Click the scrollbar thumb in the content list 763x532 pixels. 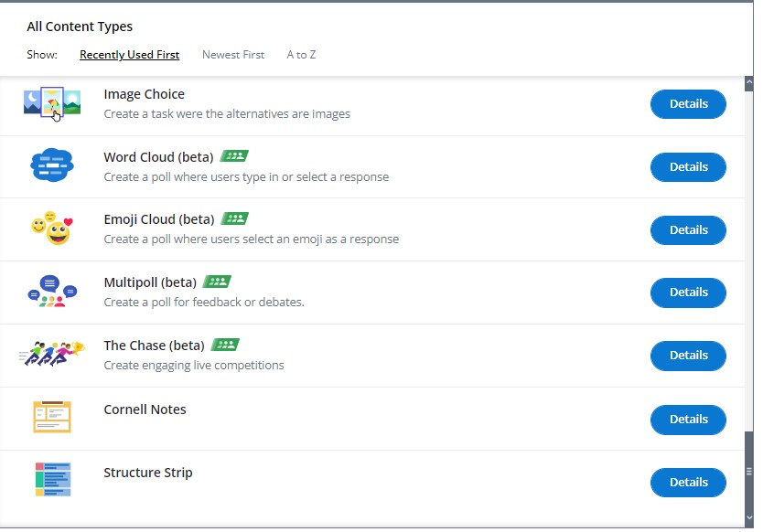tap(749, 471)
